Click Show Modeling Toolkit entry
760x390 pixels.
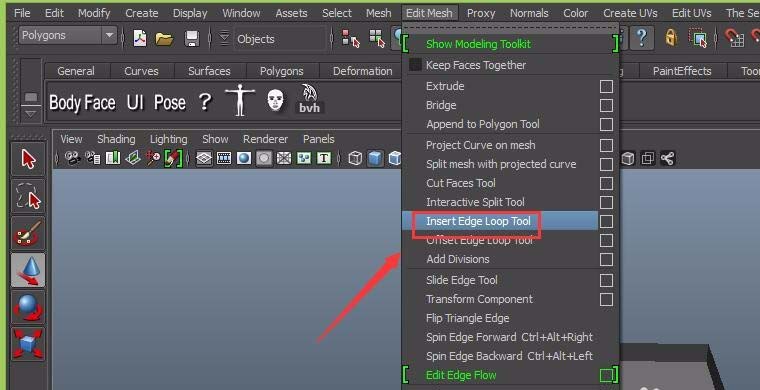tap(478, 44)
